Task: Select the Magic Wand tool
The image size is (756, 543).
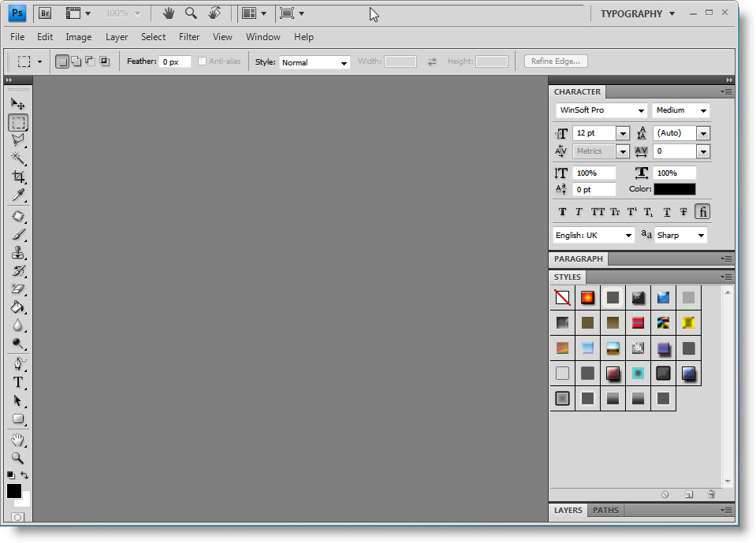Action: (17, 158)
